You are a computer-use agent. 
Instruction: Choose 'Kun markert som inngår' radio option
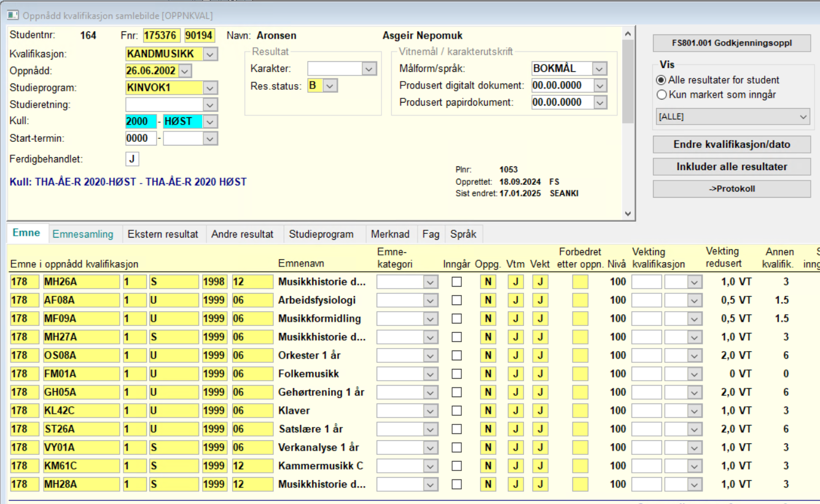[x=662, y=95]
